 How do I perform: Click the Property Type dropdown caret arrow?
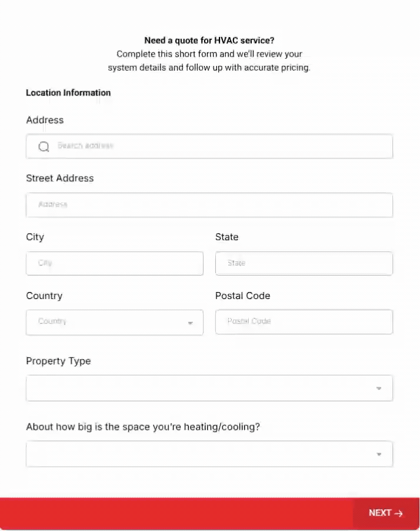click(379, 389)
